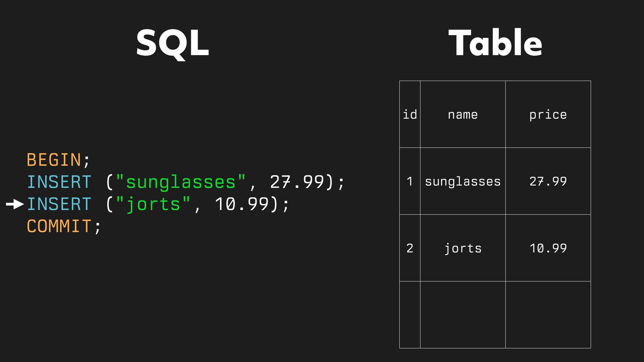
Task: Click the 27.99 value in the SQL code
Action: point(297,182)
